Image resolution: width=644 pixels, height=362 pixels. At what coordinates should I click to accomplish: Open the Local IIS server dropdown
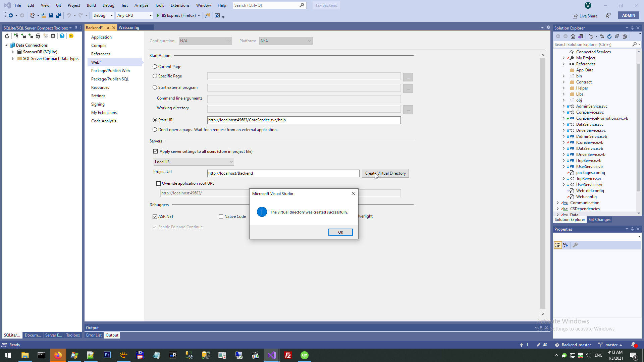194,162
